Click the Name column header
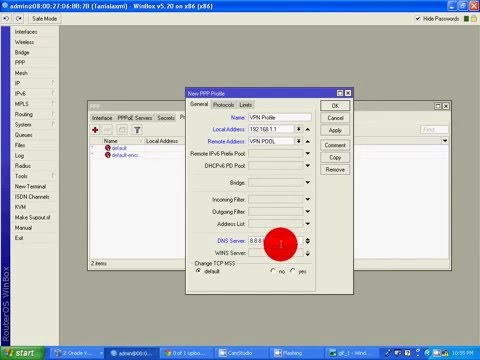480x360 pixels. click(123, 141)
